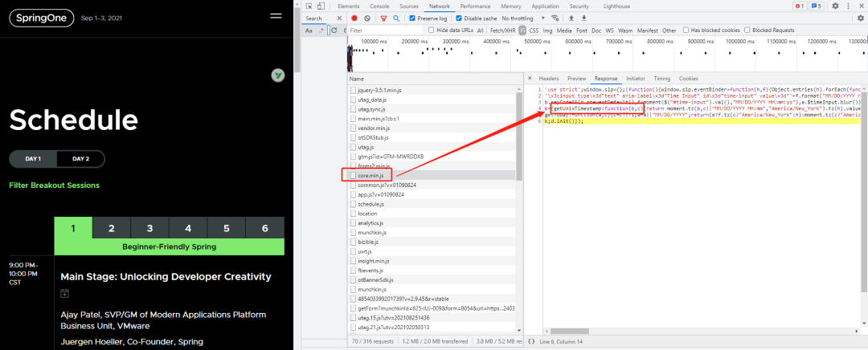
Task: Click the network Filter input field
Action: coord(385,31)
